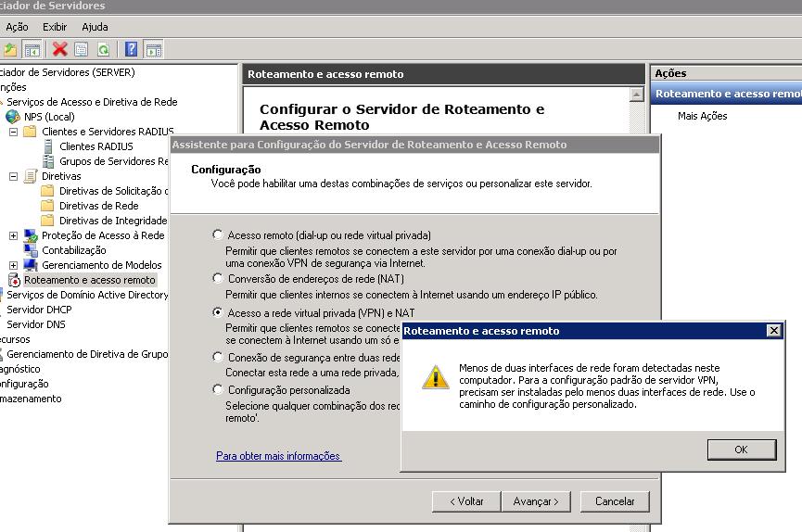Viewport: 802px width, 532px height.
Task: Select Servidor DHCP in the tree
Action: [39, 310]
